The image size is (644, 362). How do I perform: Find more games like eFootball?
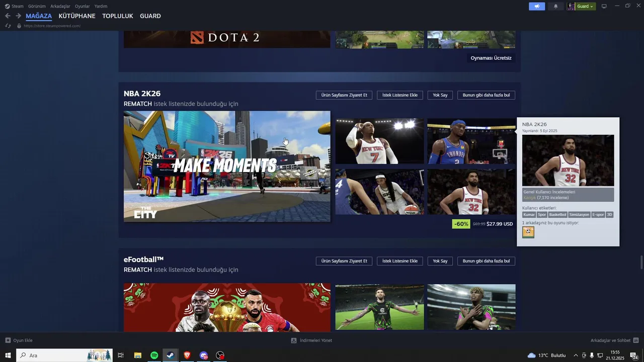coord(486,261)
